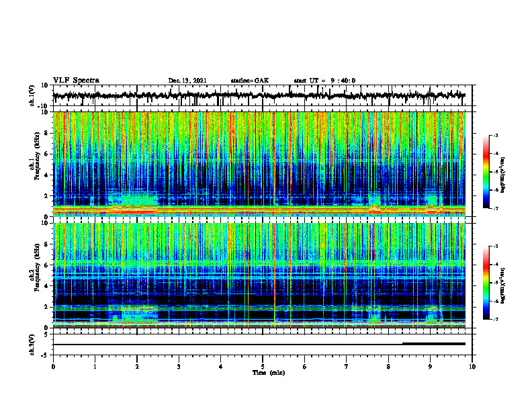Image resolution: width=532 pixels, height=411 pixels.
Task: Click the ch.1 spectrogram "8" kHz tick label
Action: point(46,133)
